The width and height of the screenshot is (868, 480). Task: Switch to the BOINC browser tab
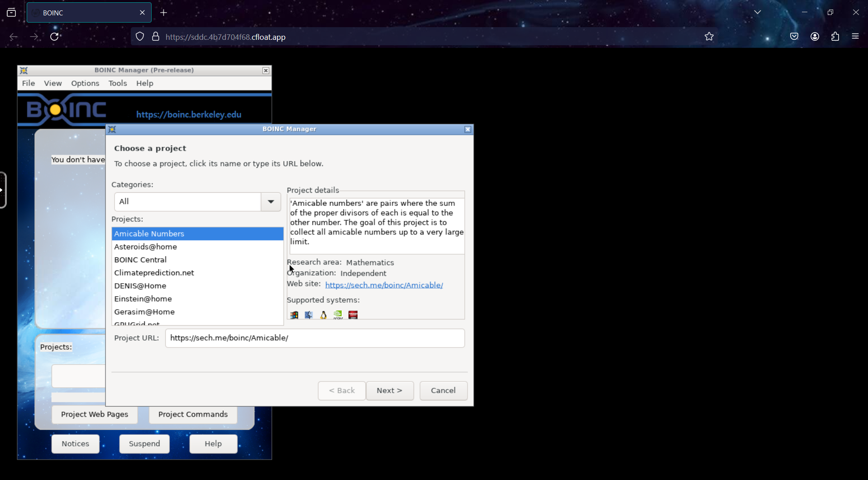(89, 13)
